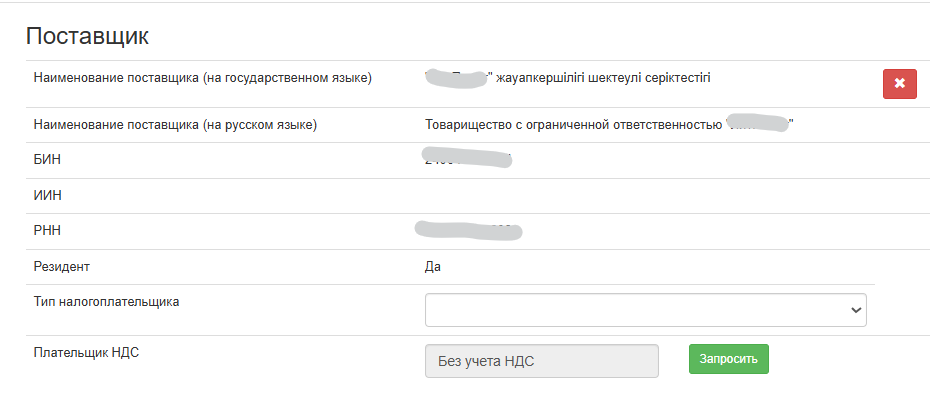932x412 pixels.
Task: Click the Запросить green button
Action: (729, 359)
